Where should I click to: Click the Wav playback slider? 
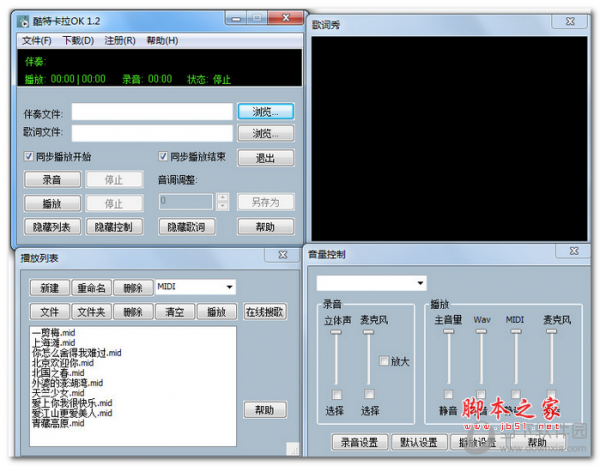point(481,357)
